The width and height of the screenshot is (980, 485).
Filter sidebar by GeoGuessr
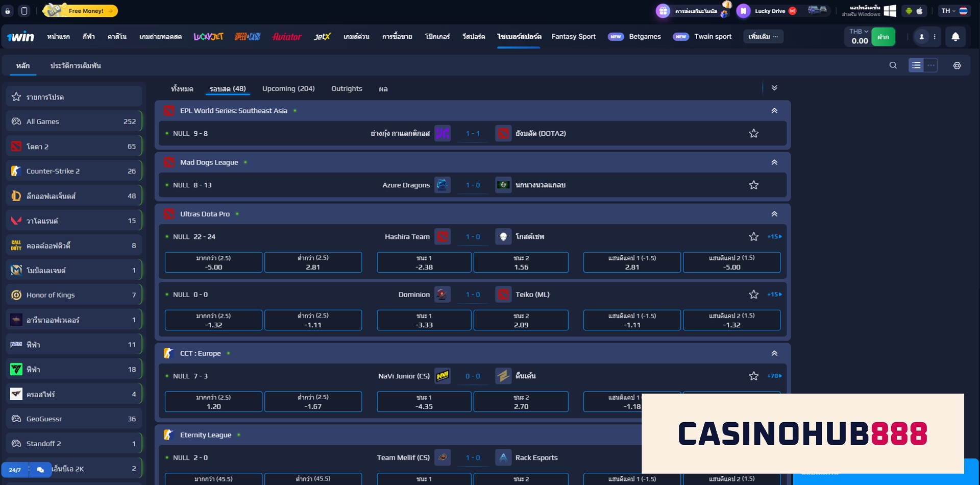coord(74,419)
